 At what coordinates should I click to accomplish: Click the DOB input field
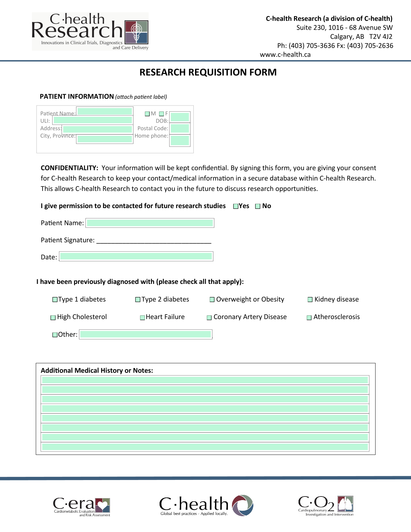[180, 117]
